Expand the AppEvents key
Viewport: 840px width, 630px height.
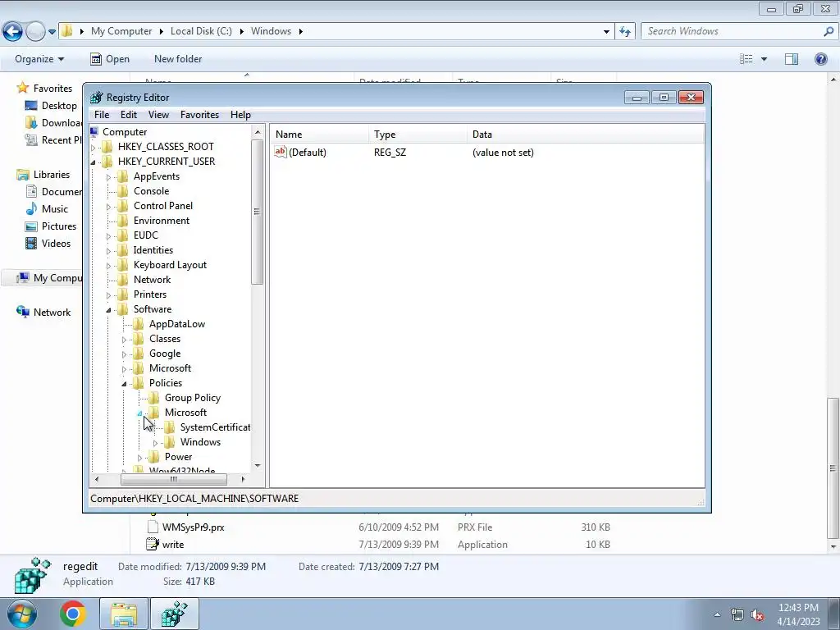pyautogui.click(x=109, y=177)
